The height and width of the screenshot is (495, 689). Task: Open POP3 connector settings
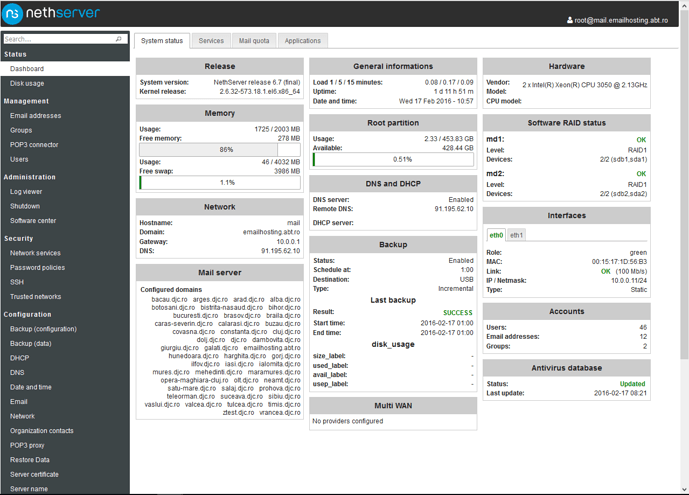(34, 145)
